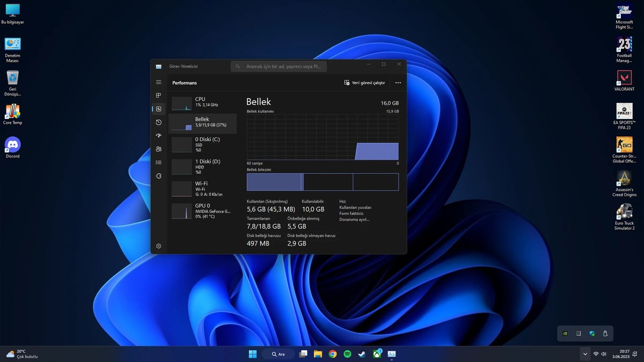This screenshot has height=362, width=644.
Task: Select Euro Truck Simulator 2 shortcut
Action: pos(624,217)
